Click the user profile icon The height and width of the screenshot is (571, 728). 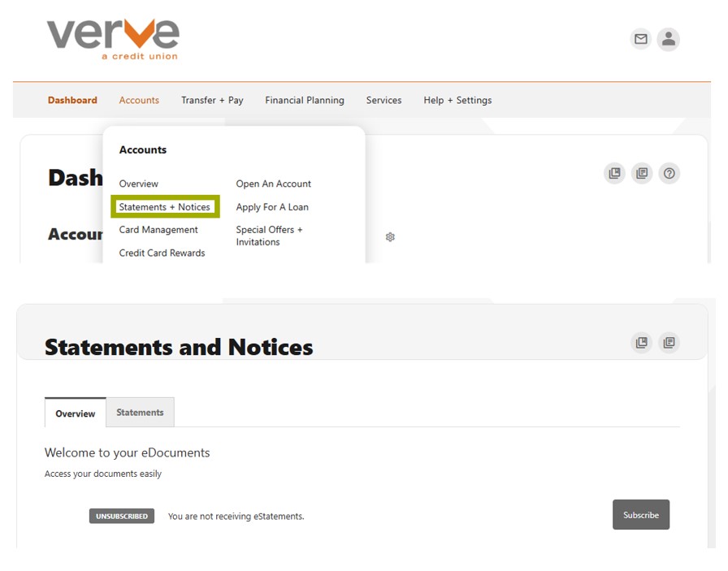coord(668,39)
